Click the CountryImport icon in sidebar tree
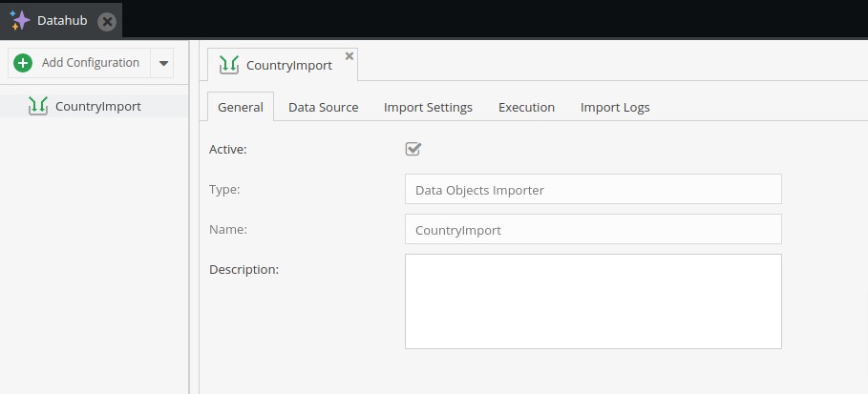 pos(38,106)
